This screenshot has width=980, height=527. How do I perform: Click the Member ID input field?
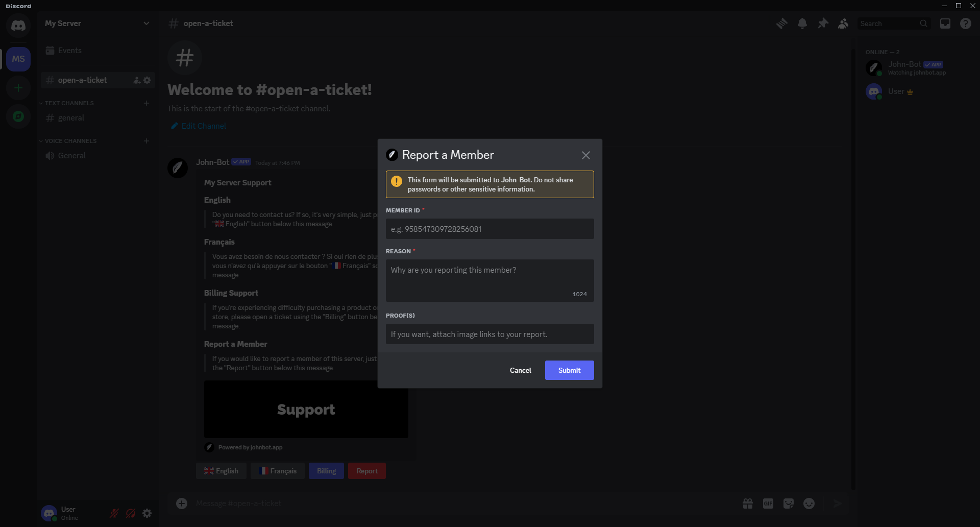click(489, 229)
